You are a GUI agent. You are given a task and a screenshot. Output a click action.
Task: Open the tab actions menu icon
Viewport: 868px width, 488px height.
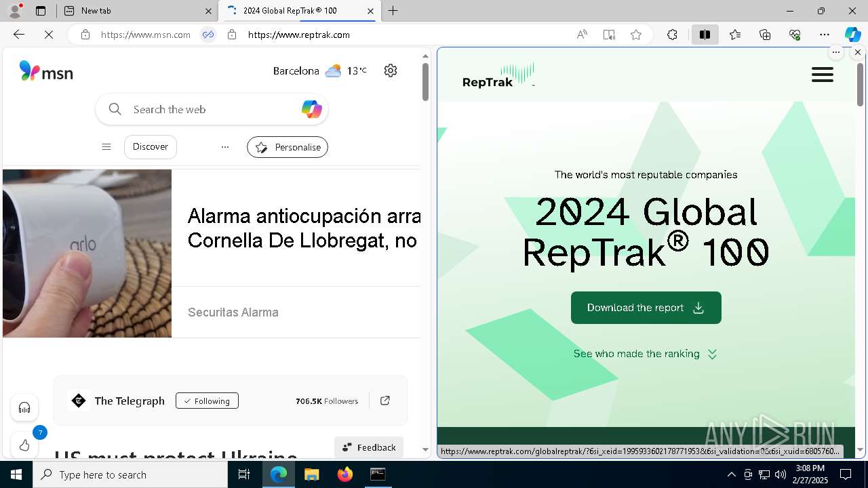click(41, 11)
